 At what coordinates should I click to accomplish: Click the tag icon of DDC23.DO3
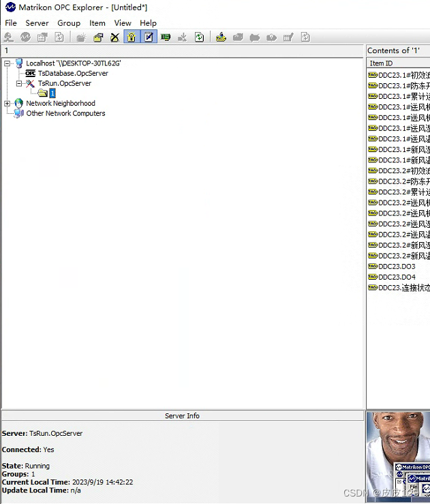(x=373, y=266)
